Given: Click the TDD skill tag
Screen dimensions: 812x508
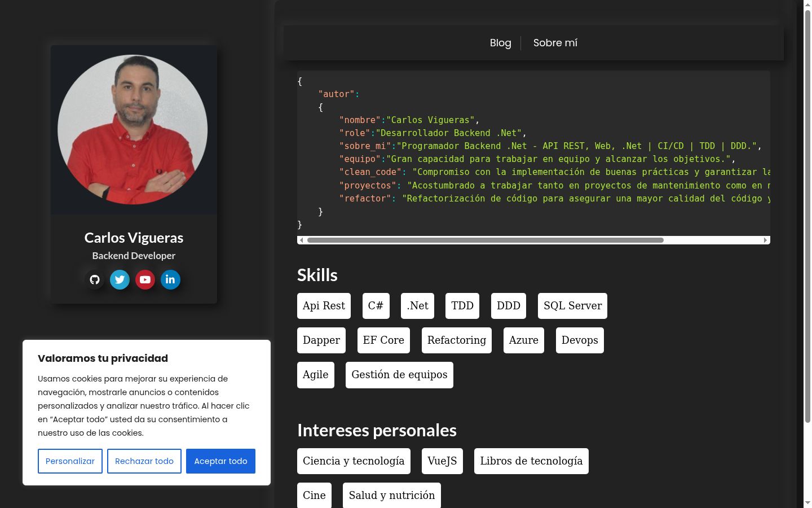Looking at the screenshot, I should 462,306.
